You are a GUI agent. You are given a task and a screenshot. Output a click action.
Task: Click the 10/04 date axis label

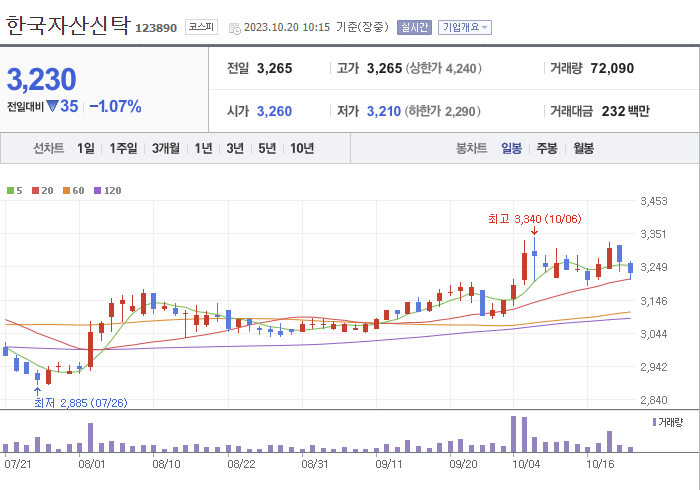[526, 464]
